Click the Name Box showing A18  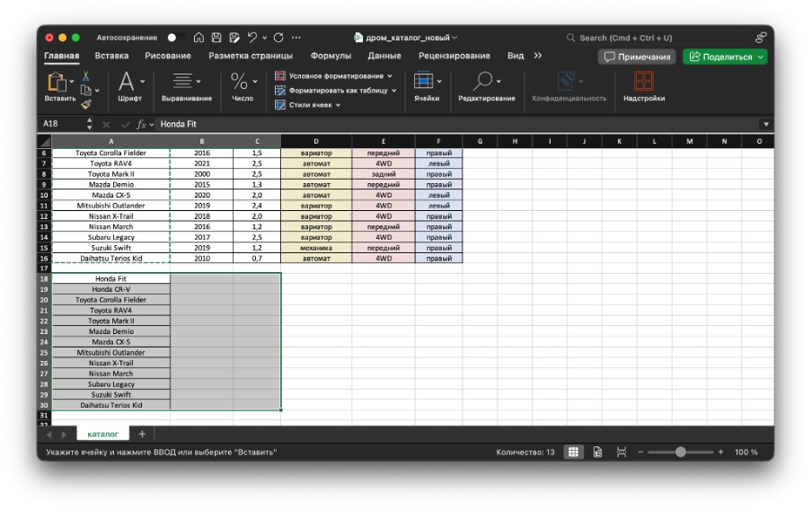point(62,124)
